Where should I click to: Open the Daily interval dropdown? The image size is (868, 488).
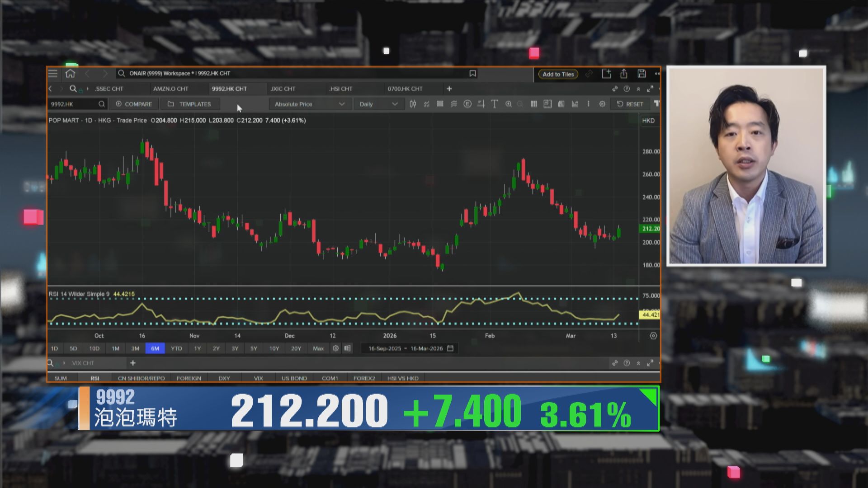378,104
